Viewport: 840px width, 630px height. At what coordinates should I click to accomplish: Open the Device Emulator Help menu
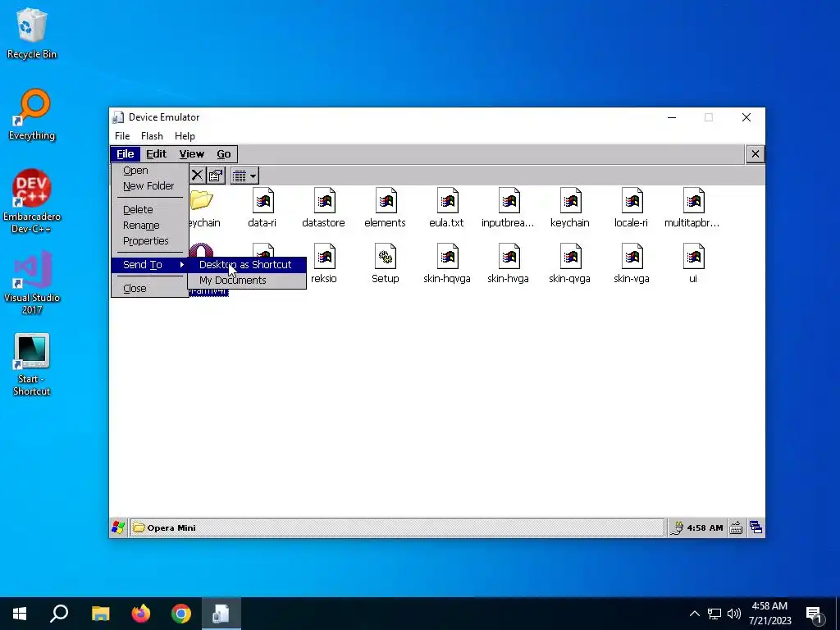tap(185, 136)
